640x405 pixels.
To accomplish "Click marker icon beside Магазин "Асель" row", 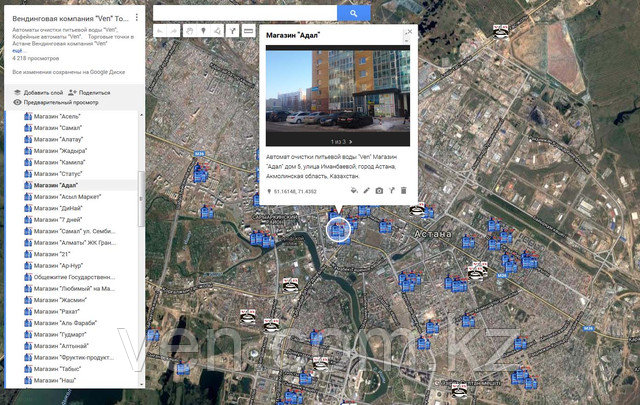I will (28, 116).
